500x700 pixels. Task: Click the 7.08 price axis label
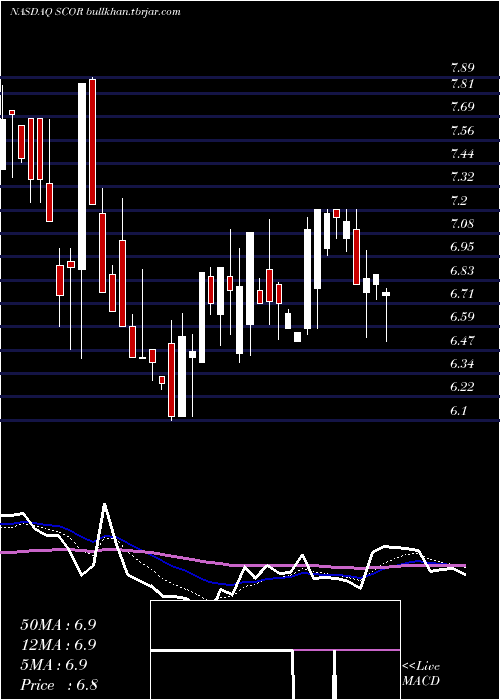point(462,224)
